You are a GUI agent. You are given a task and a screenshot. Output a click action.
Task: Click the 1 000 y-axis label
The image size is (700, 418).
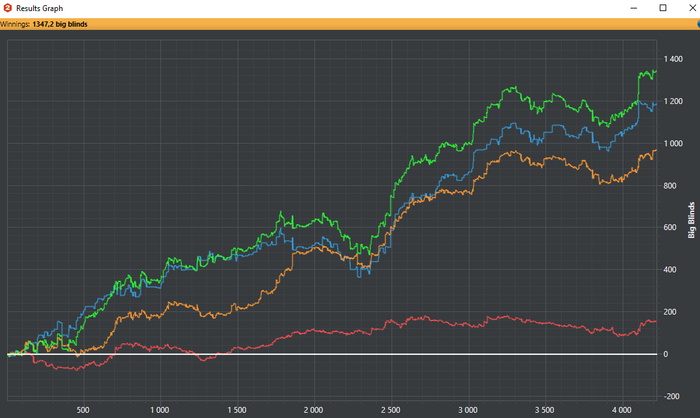click(673, 143)
